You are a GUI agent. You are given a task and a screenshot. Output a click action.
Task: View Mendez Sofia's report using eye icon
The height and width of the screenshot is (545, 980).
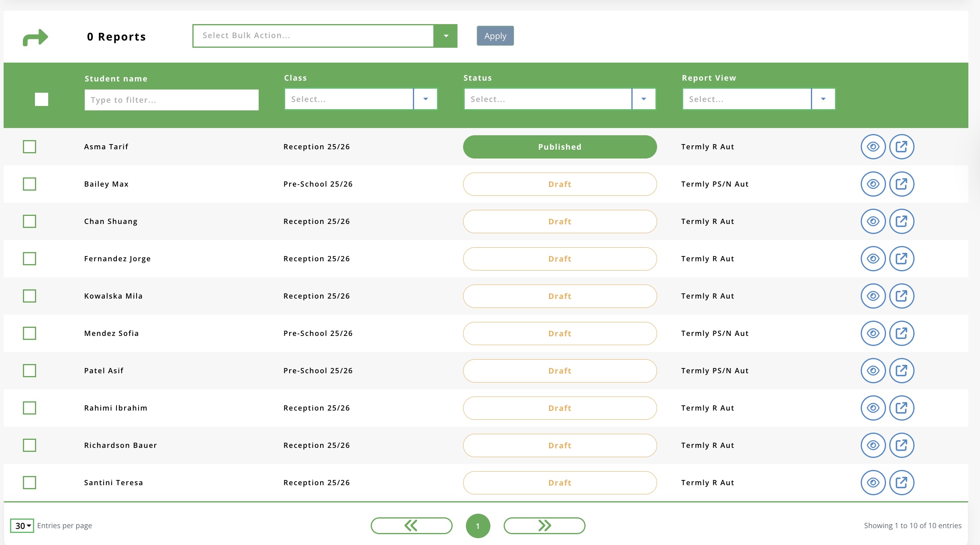coord(873,334)
